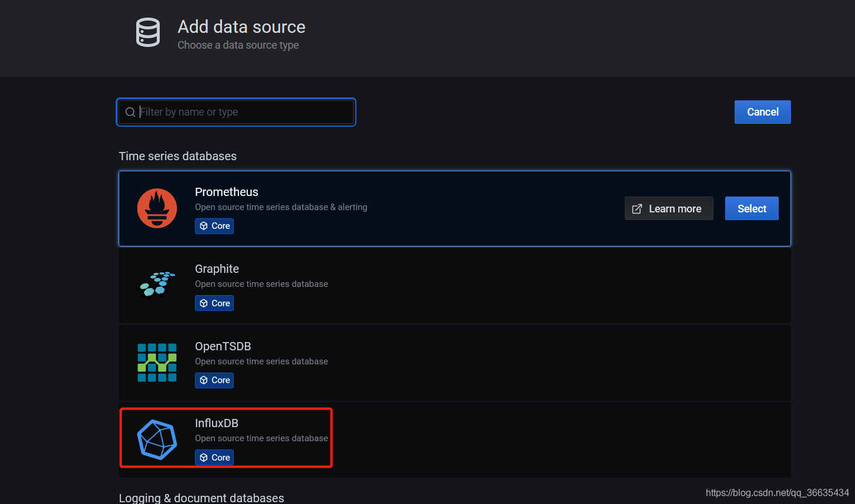Viewport: 855px width, 504px height.
Task: Click the external link icon in Learn more
Action: [x=637, y=209]
